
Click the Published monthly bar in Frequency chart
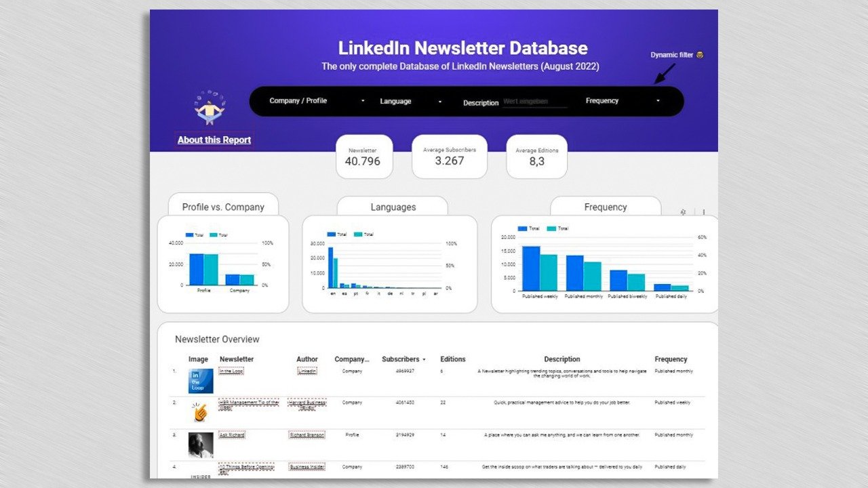pyautogui.click(x=584, y=273)
